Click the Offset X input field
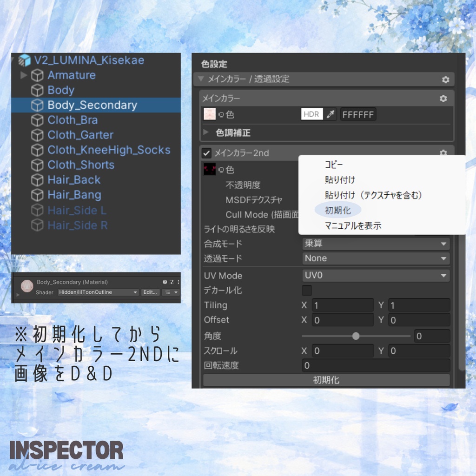This screenshot has height=476, width=476. 343,320
